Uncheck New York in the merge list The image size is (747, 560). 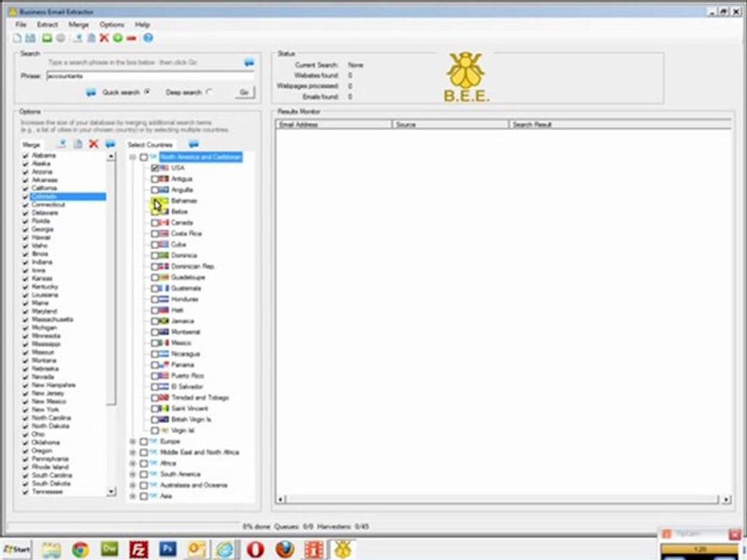[x=25, y=410]
